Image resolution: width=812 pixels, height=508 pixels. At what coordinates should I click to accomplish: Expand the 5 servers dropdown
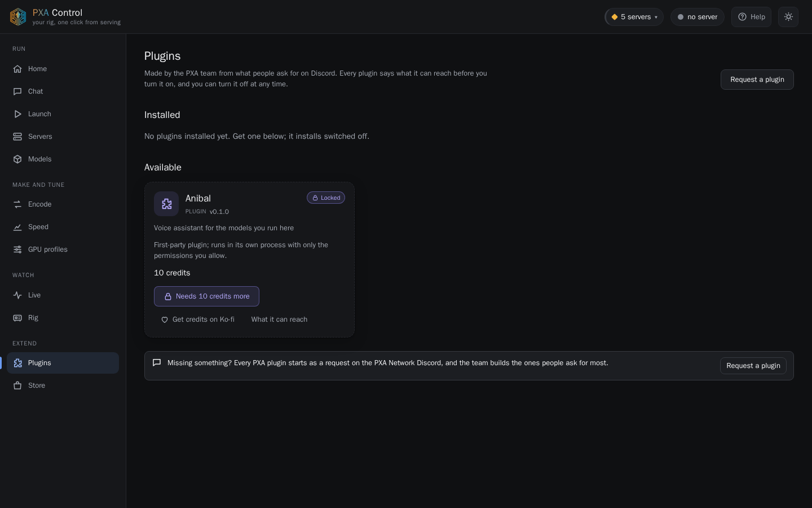[634, 17]
